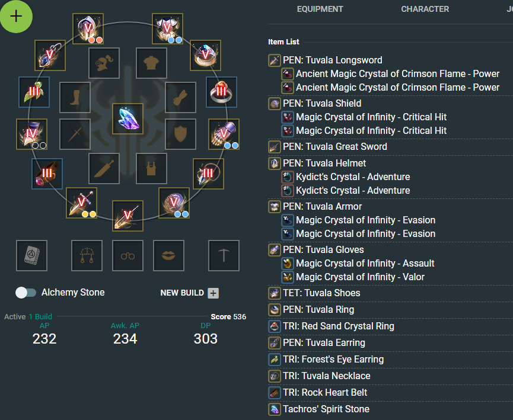Open the lips cosmetic slot
Viewport: 513px width, 420px height.
[x=168, y=255]
